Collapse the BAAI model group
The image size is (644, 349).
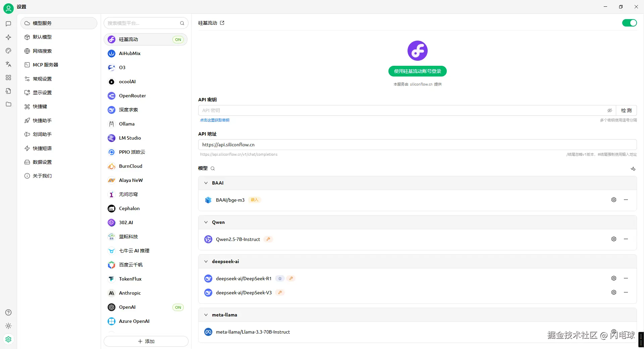[206, 183]
